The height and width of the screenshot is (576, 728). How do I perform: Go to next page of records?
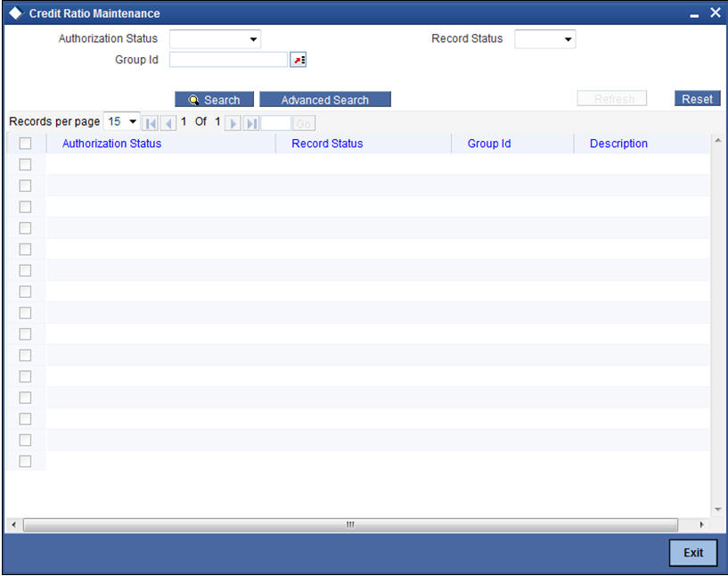coord(233,124)
